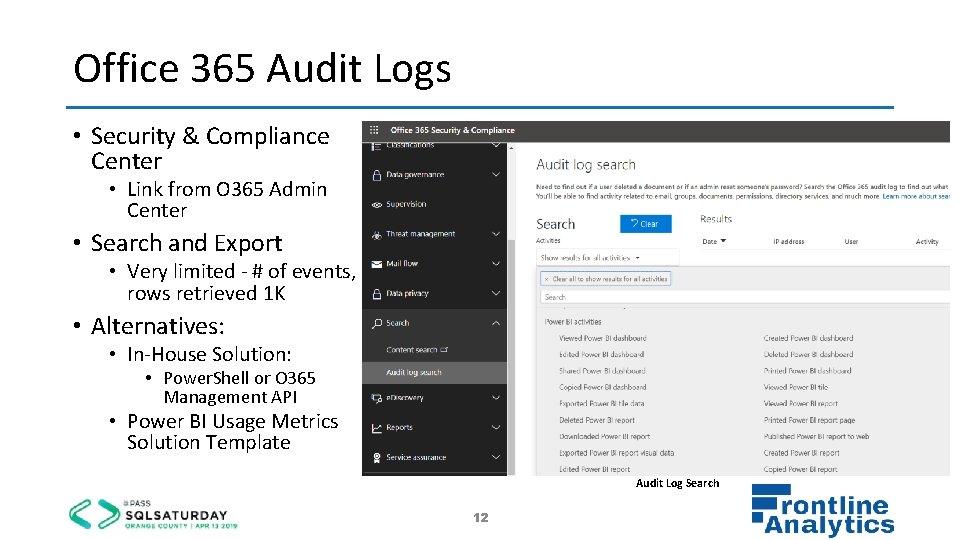This screenshot has width=960, height=540.
Task: Open 'Show results for all activities' dropdown
Action: 607,258
